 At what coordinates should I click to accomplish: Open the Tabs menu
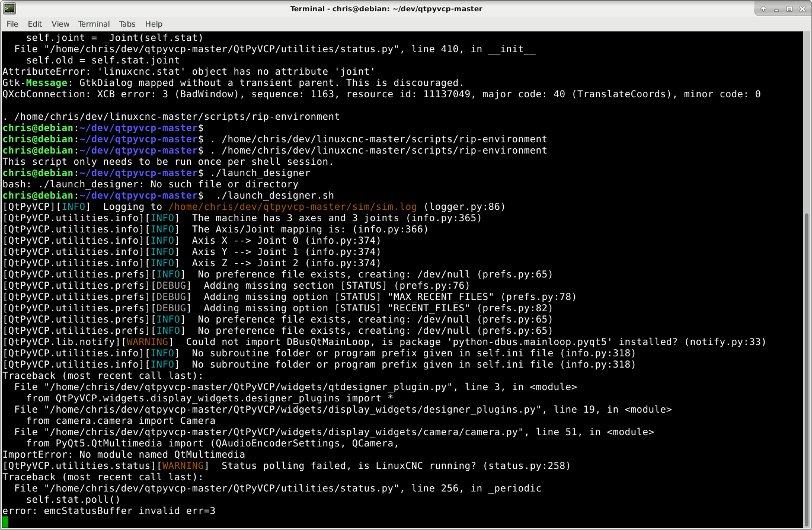(127, 24)
